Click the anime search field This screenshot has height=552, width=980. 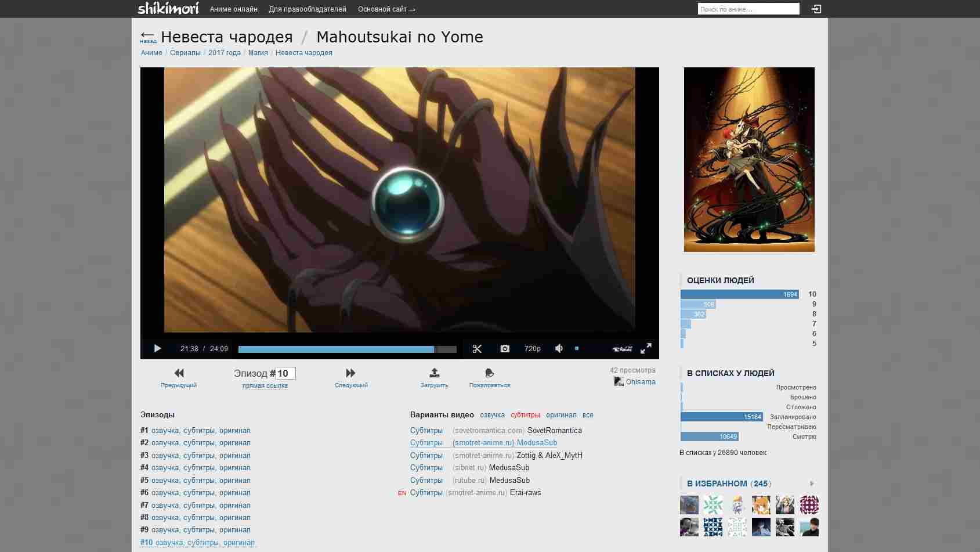pyautogui.click(x=748, y=9)
